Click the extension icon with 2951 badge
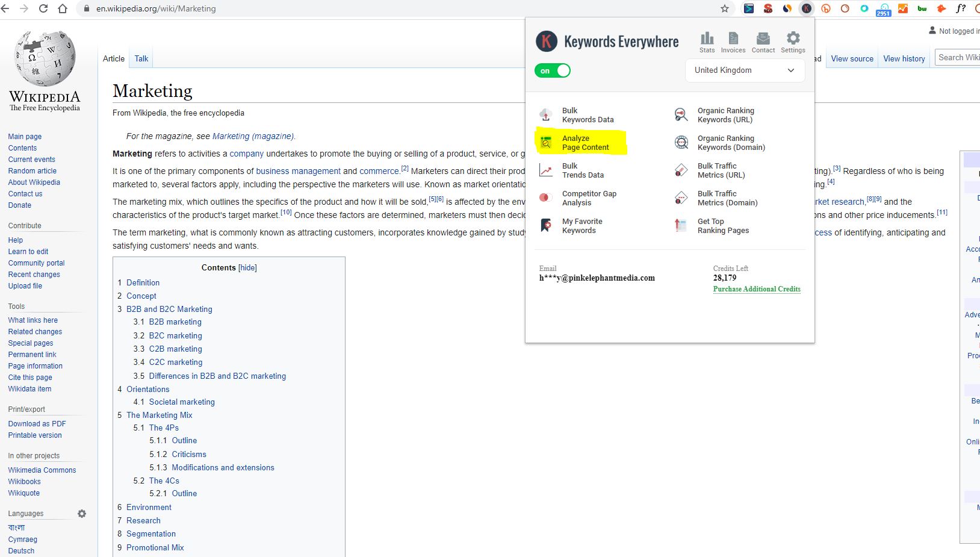980x557 pixels. point(883,9)
